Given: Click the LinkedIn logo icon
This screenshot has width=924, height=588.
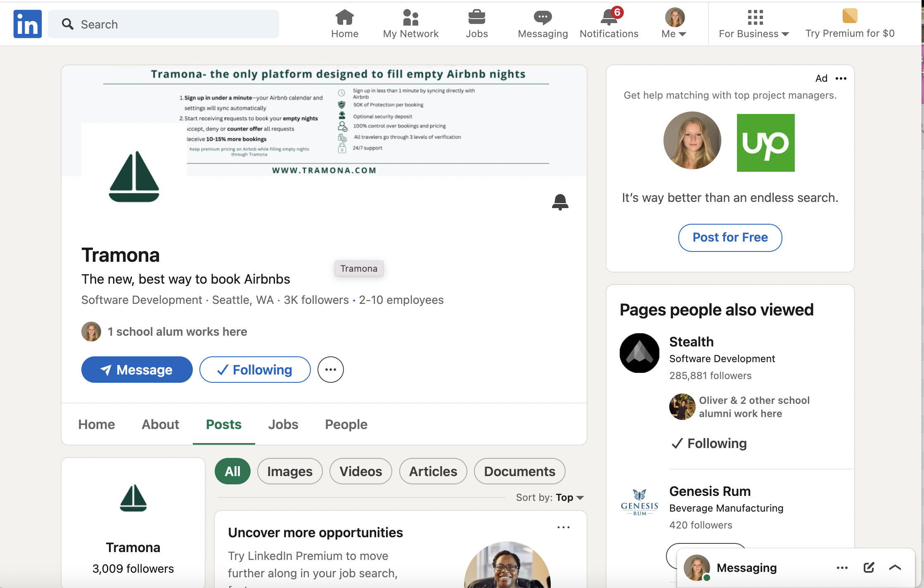Looking at the screenshot, I should (x=27, y=24).
